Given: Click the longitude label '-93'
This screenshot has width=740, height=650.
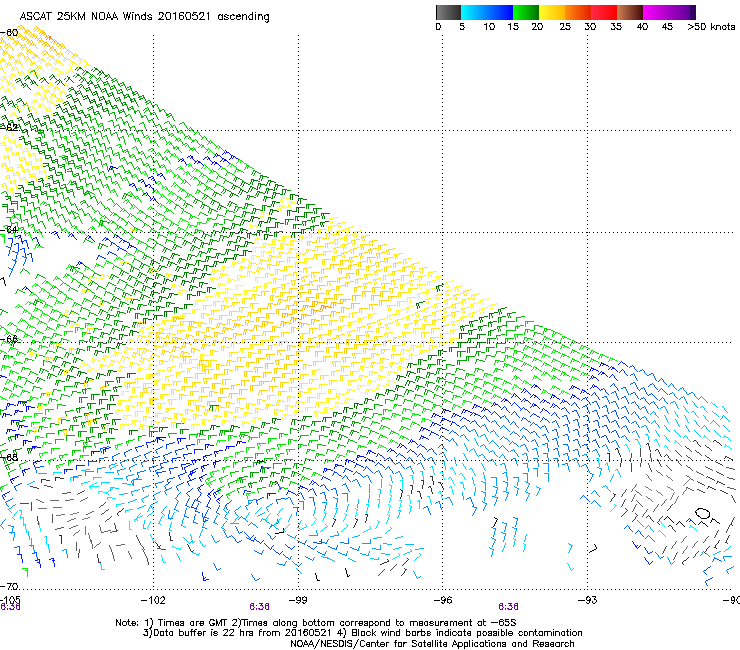Looking at the screenshot, I should 588,600.
